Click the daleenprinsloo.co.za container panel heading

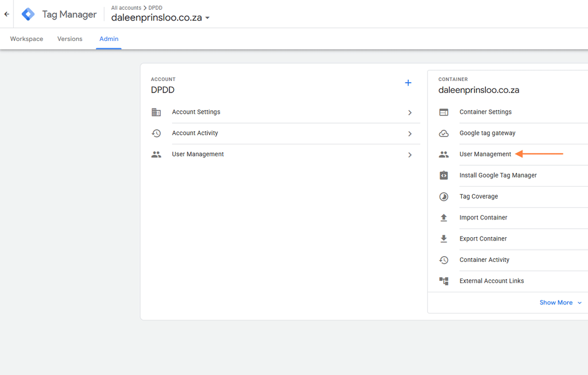(479, 90)
